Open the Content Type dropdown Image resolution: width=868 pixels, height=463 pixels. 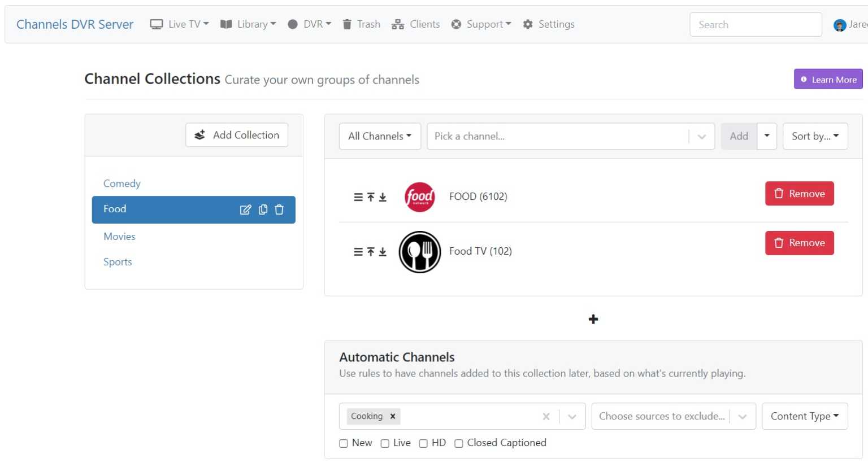[805, 416]
